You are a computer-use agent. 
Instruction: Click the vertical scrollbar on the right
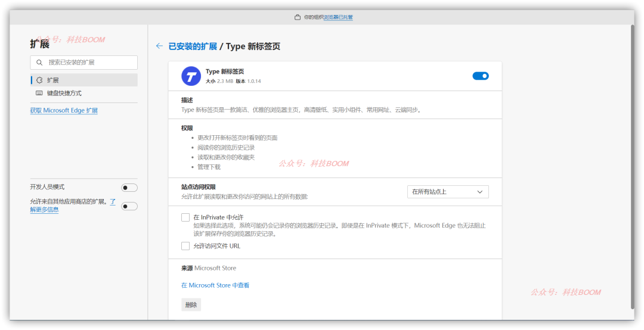tap(631, 166)
